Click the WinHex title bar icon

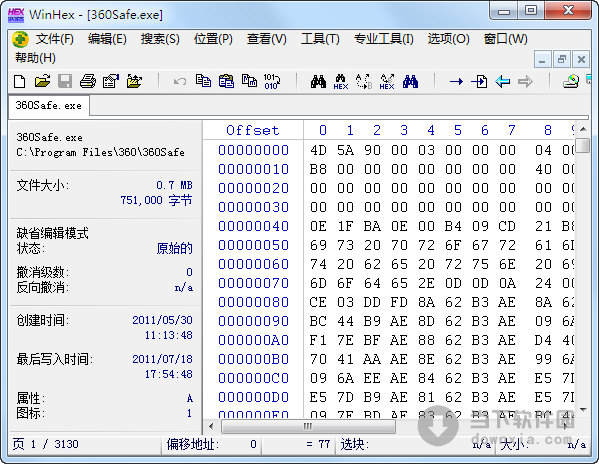tap(16, 15)
